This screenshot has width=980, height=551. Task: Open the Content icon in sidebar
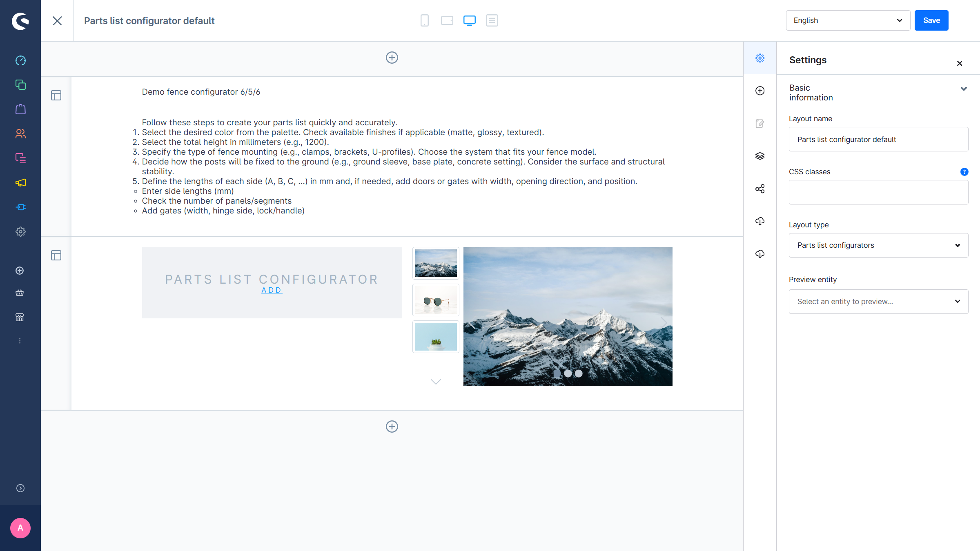[20, 158]
